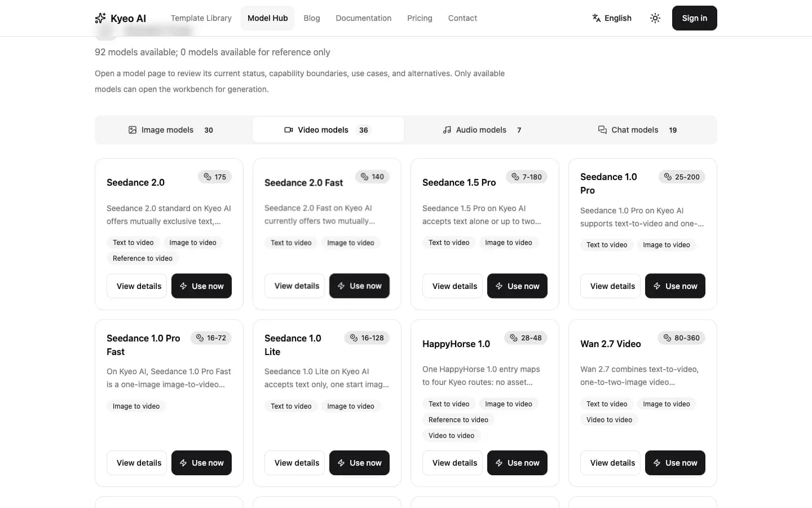Click the Kyeo AI sparkle logo icon
Screen dimensions: 812x508
100,18
